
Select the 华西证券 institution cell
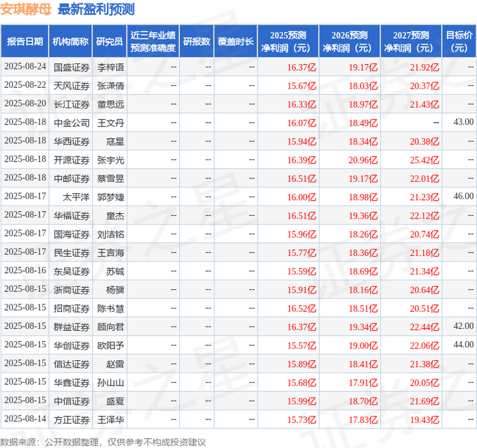click(x=72, y=142)
